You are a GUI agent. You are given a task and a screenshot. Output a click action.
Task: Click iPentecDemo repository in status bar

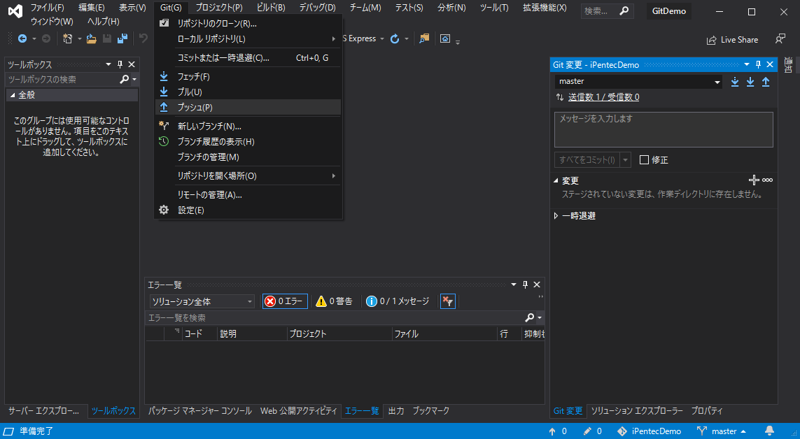(649, 431)
